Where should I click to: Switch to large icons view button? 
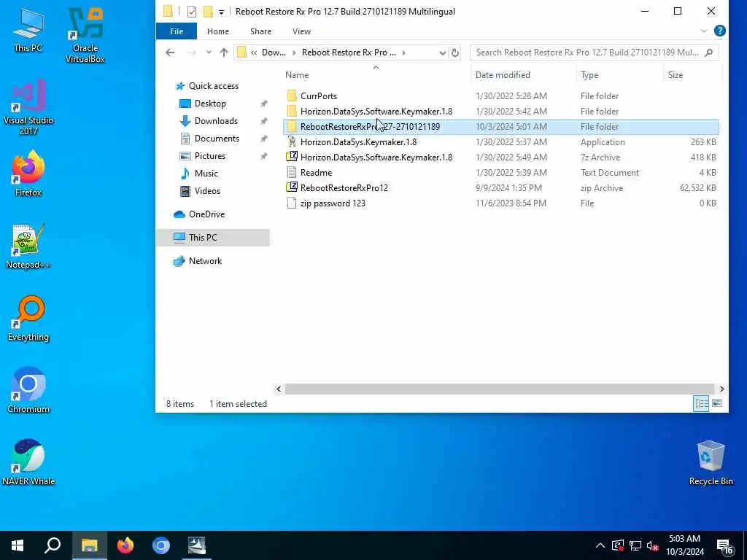click(x=717, y=404)
